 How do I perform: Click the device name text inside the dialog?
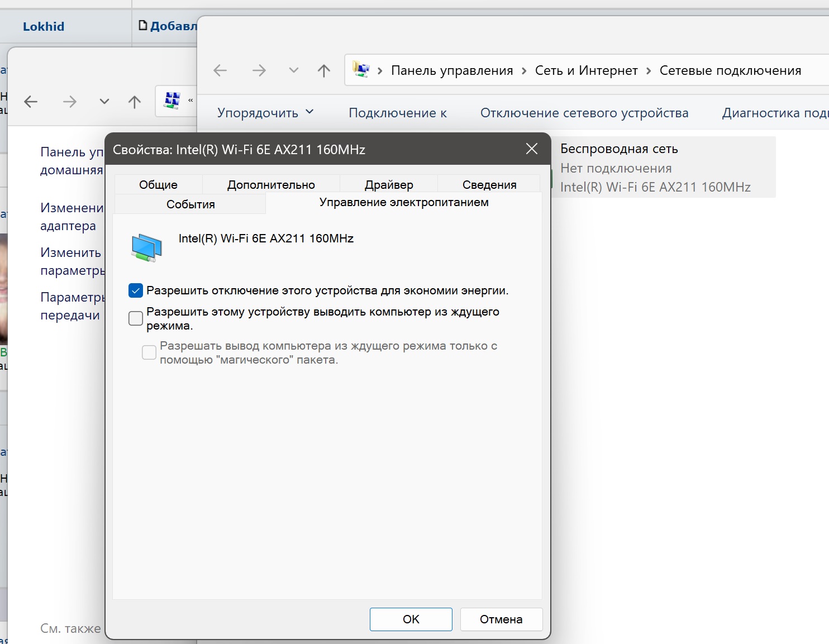click(x=266, y=238)
